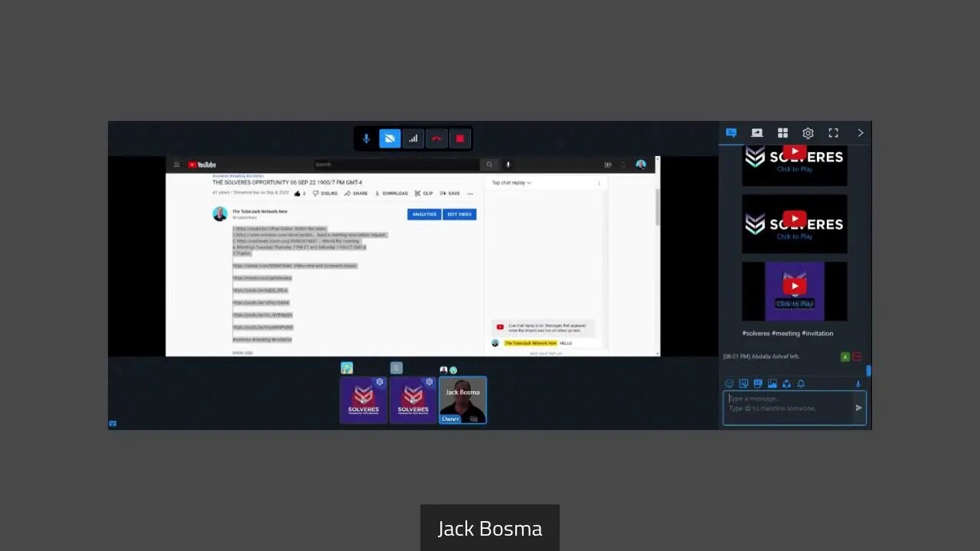Play the middle Solveres video in chat

[795, 223]
